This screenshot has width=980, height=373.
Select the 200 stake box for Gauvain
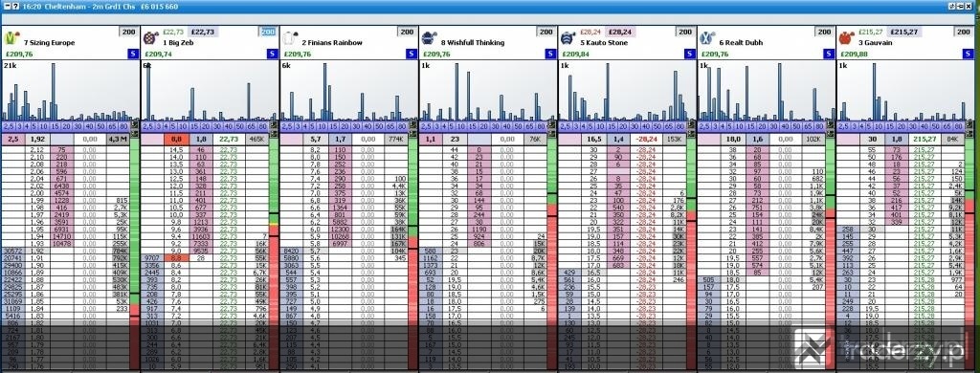(x=964, y=32)
